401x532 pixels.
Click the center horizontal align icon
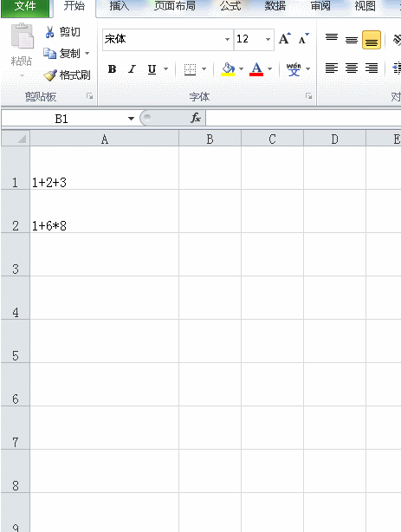click(352, 68)
